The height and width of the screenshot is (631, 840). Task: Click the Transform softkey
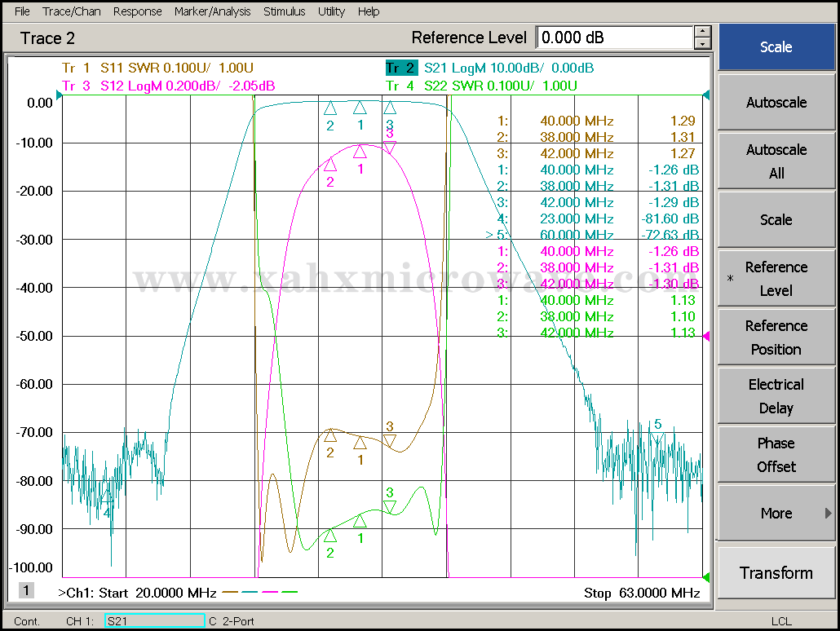point(776,572)
